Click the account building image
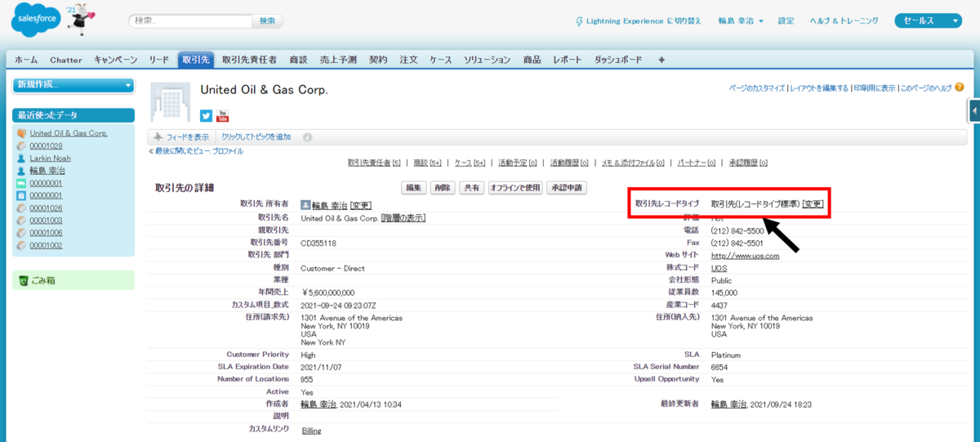 point(171,101)
